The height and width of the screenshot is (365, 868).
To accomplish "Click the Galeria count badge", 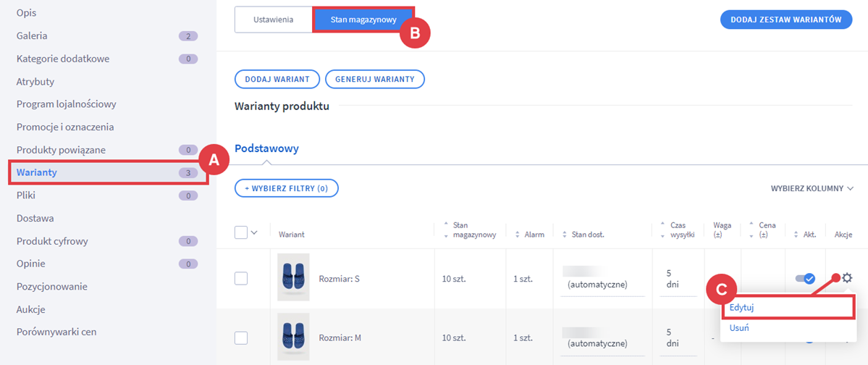I will (187, 35).
